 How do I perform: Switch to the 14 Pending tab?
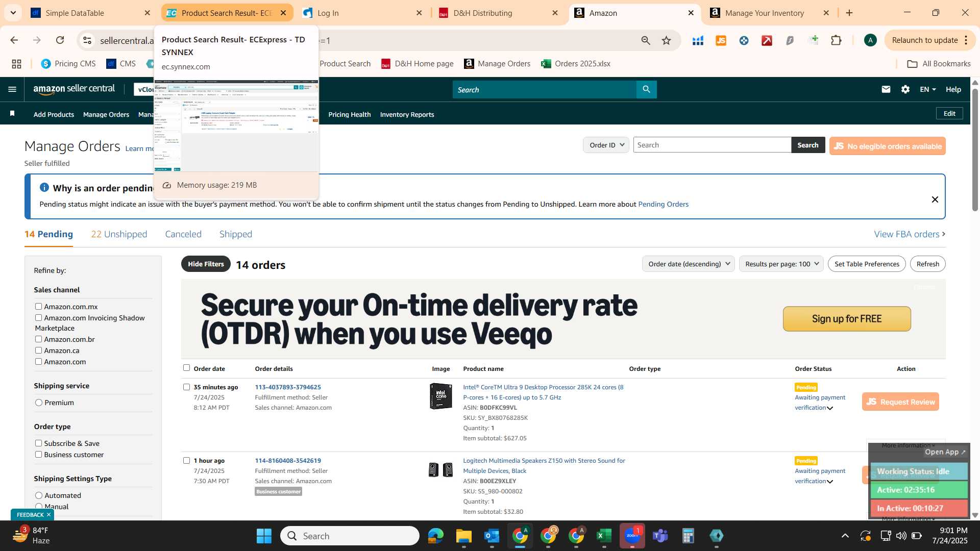click(x=48, y=234)
